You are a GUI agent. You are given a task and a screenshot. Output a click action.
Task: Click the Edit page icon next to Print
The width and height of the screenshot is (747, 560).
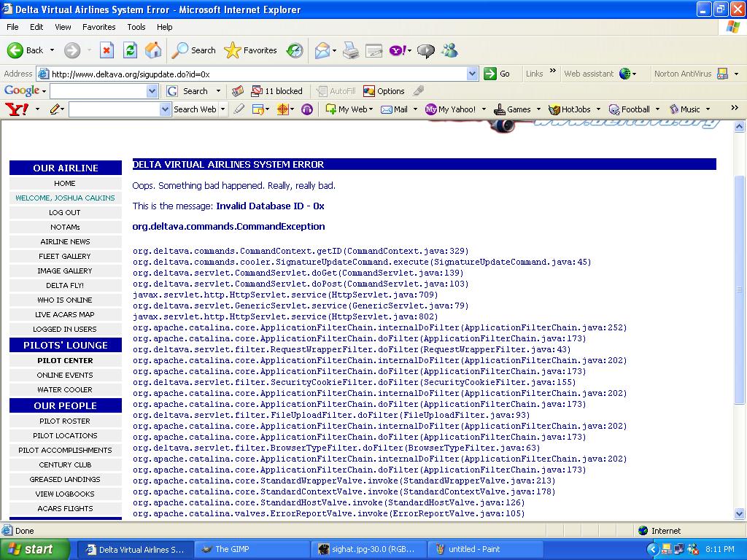click(x=374, y=50)
